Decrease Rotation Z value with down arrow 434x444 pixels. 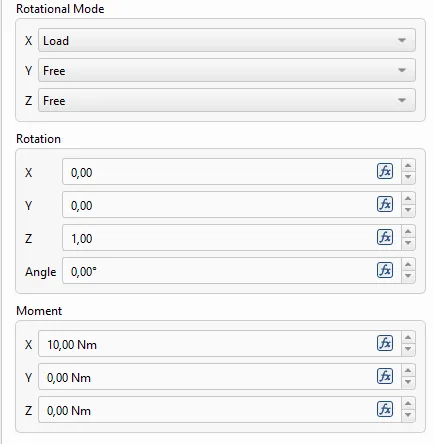click(x=408, y=243)
